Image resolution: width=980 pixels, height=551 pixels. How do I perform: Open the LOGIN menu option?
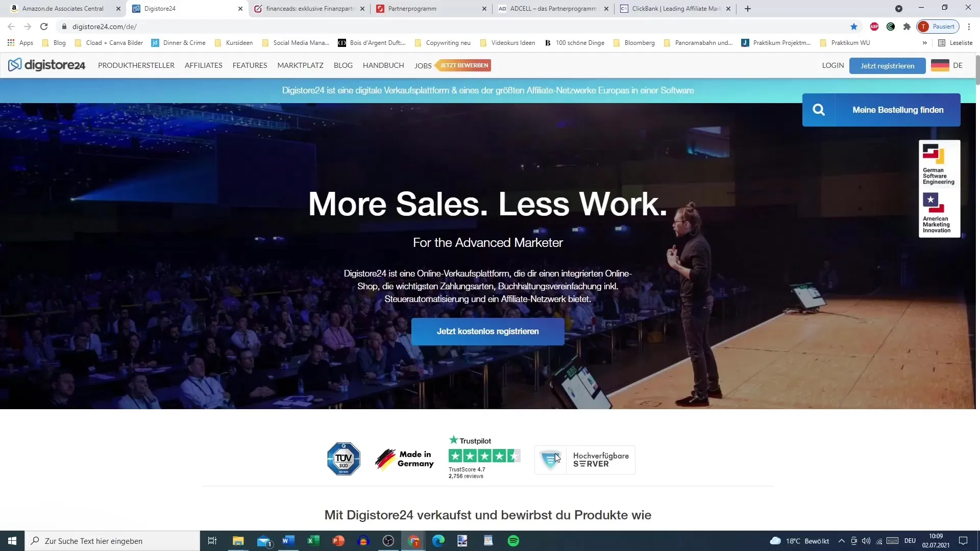tap(834, 65)
